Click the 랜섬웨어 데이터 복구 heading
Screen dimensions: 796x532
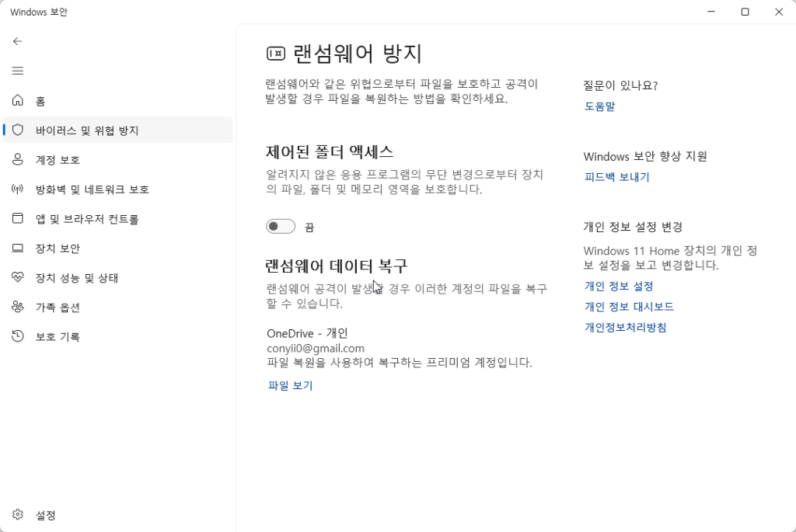[337, 266]
